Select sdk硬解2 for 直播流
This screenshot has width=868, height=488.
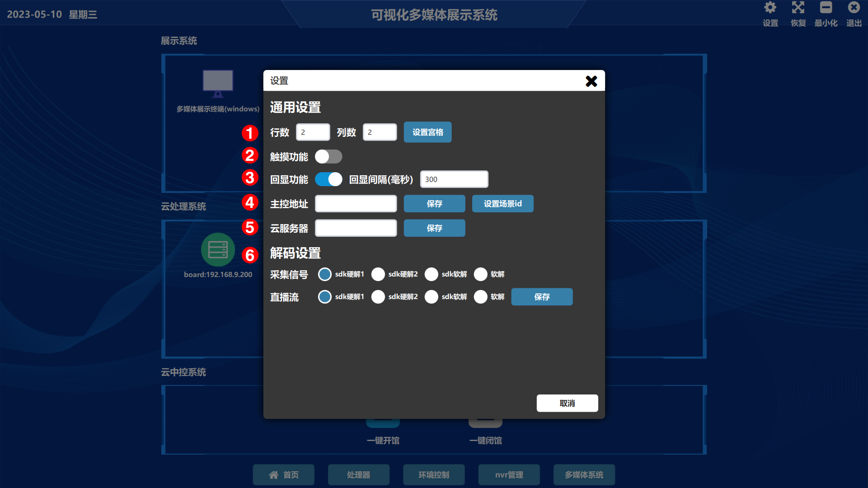click(378, 297)
